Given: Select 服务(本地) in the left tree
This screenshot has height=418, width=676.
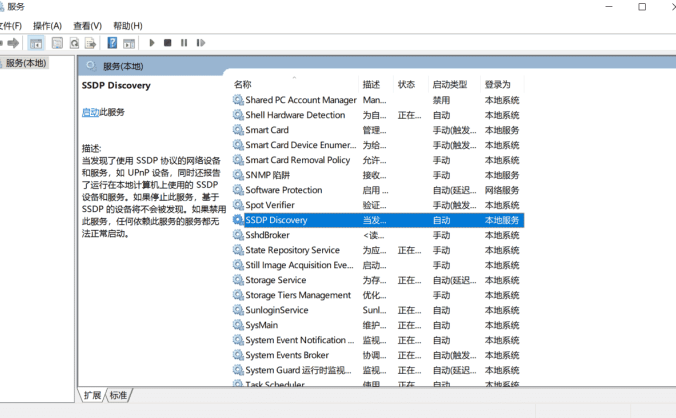Looking at the screenshot, I should click(26, 63).
